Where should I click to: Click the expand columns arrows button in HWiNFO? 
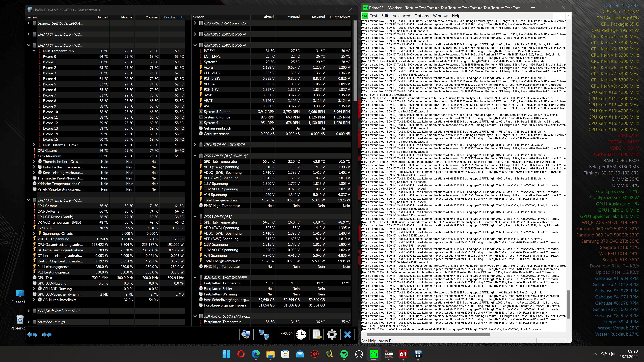32,335
